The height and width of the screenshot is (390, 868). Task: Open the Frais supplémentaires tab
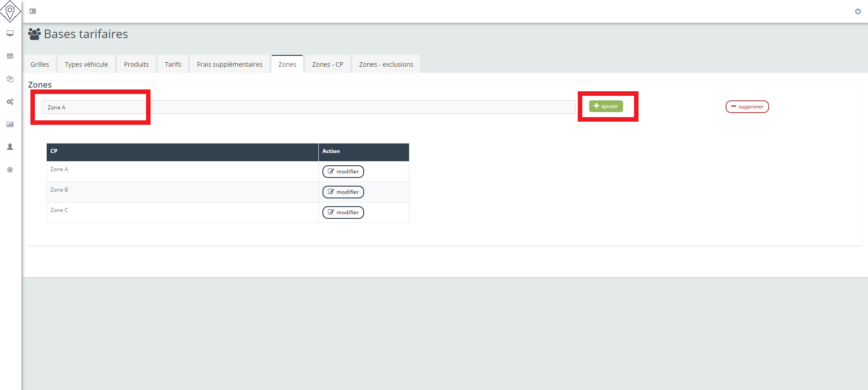[x=229, y=64]
